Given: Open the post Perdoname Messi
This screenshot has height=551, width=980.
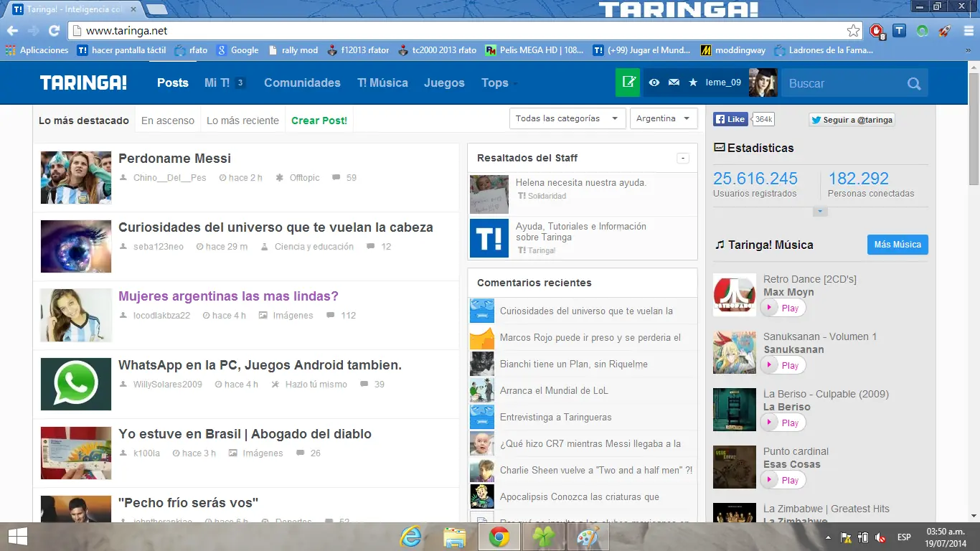Looking at the screenshot, I should click(x=174, y=159).
